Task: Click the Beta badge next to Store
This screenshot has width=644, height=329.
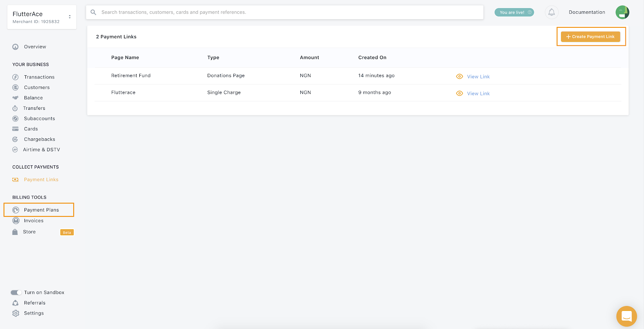Action: point(67,232)
